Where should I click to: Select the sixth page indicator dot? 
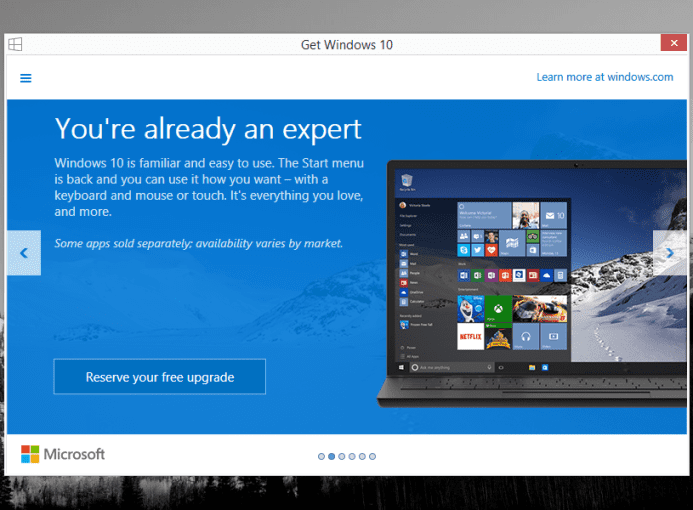373,457
